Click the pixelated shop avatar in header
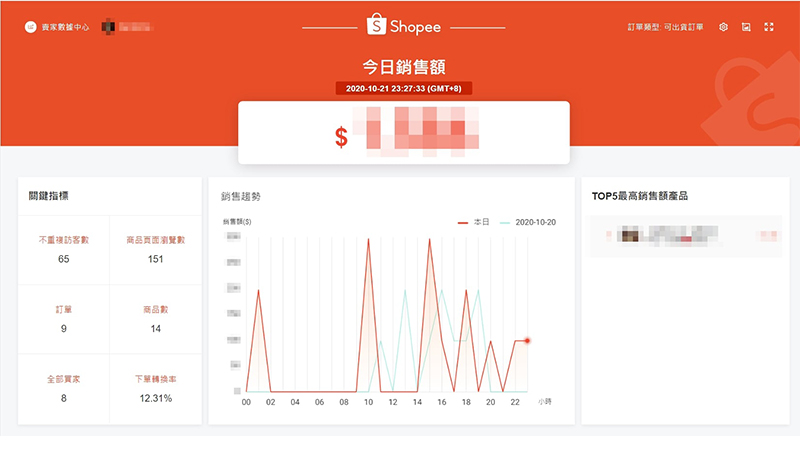 point(108,27)
